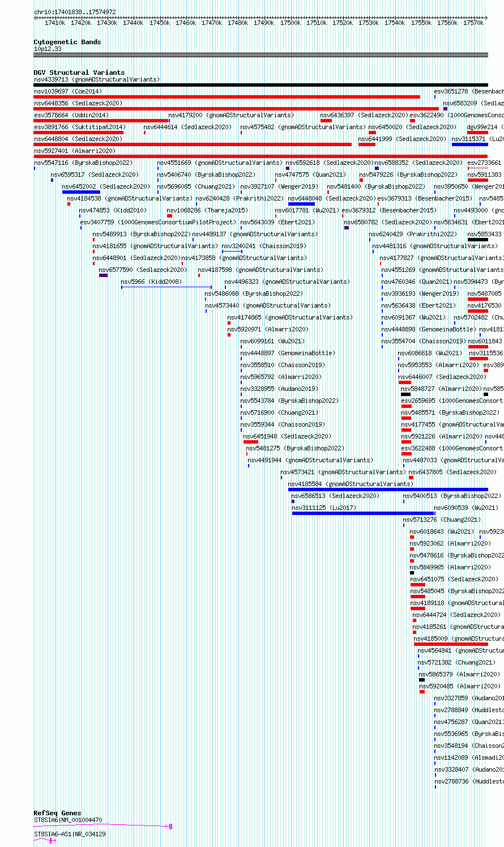Select nsv474853 (Kidd2010) variant
Viewport: 504px width, 847px height.
pos(113,210)
